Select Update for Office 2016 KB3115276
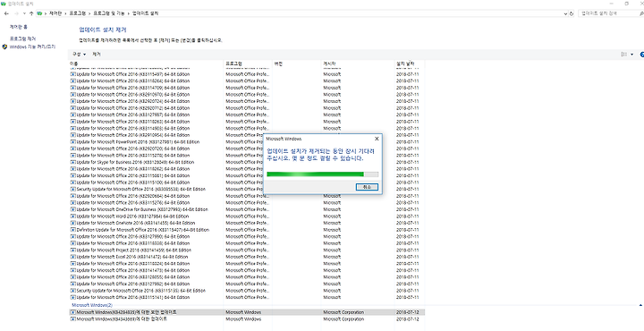This screenshot has width=644, height=331. (x=247, y=202)
